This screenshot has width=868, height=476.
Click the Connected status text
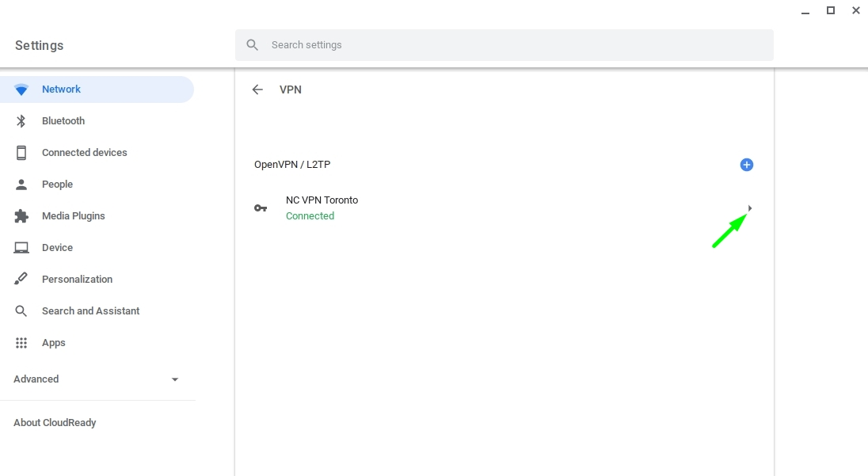tap(310, 216)
